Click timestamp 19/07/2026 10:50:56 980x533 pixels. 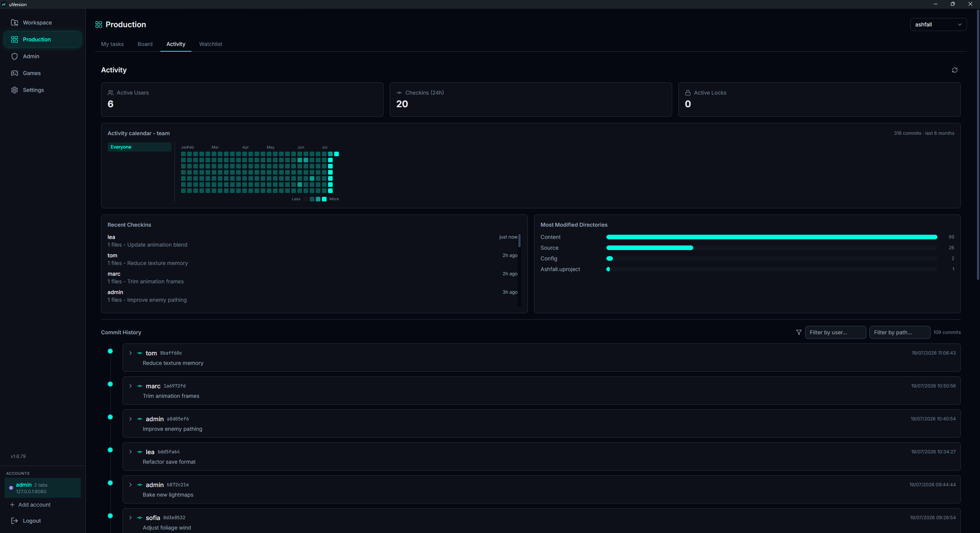pyautogui.click(x=933, y=386)
